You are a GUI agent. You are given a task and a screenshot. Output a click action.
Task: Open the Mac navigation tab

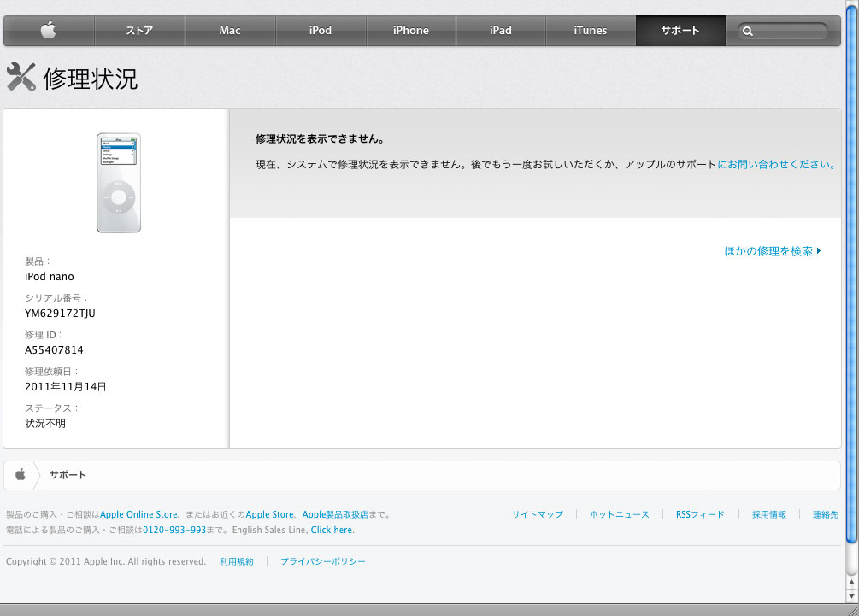pyautogui.click(x=230, y=31)
